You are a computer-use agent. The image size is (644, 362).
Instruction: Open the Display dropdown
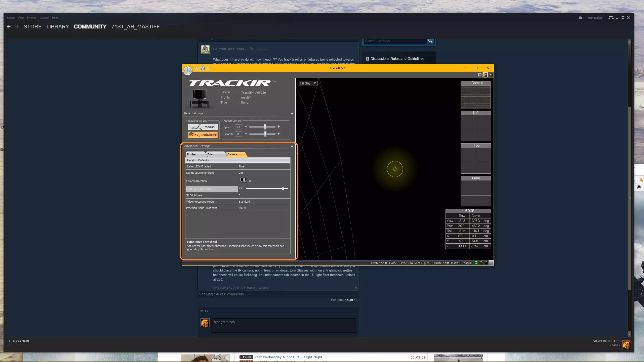pos(308,83)
